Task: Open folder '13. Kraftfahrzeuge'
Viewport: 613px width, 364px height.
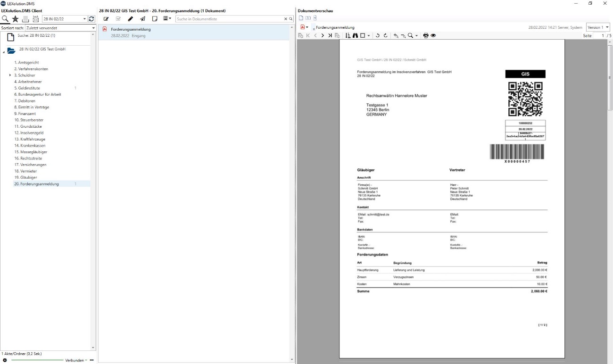Action: (x=29, y=139)
